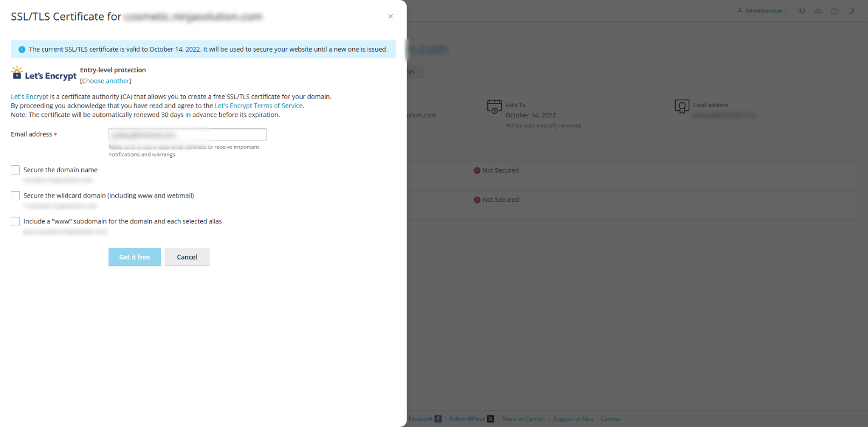The height and width of the screenshot is (427, 868).
Task: Click the "Will be automatically renewed" text
Action: tap(543, 126)
